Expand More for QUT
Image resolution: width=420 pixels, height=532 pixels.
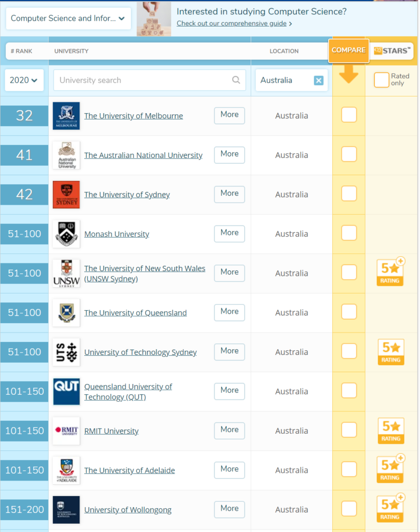tap(230, 391)
